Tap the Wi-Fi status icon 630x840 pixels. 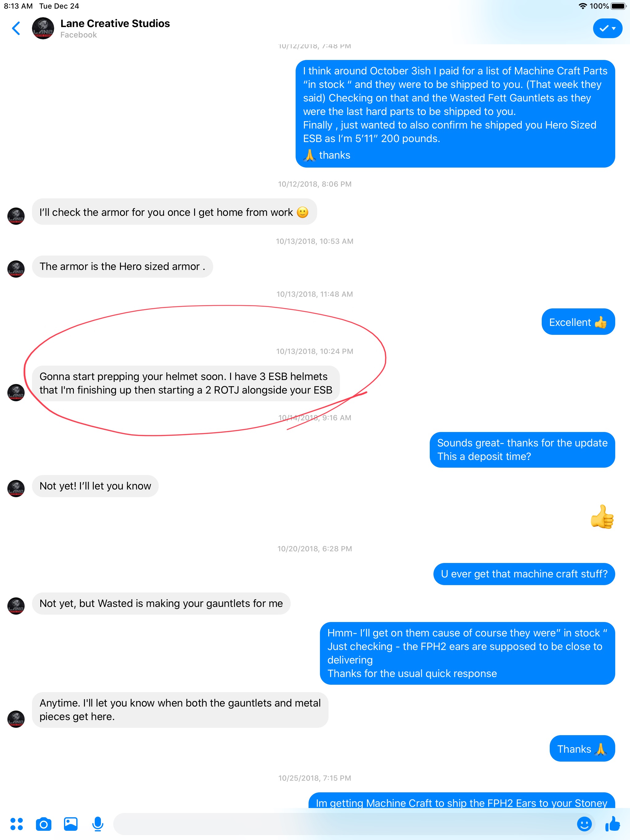(x=582, y=6)
